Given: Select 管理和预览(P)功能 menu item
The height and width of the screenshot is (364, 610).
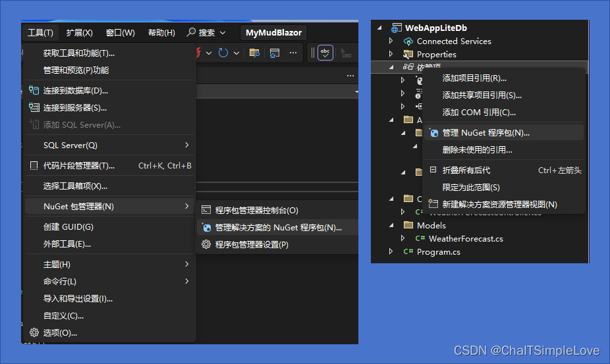Looking at the screenshot, I should tap(110, 70).
